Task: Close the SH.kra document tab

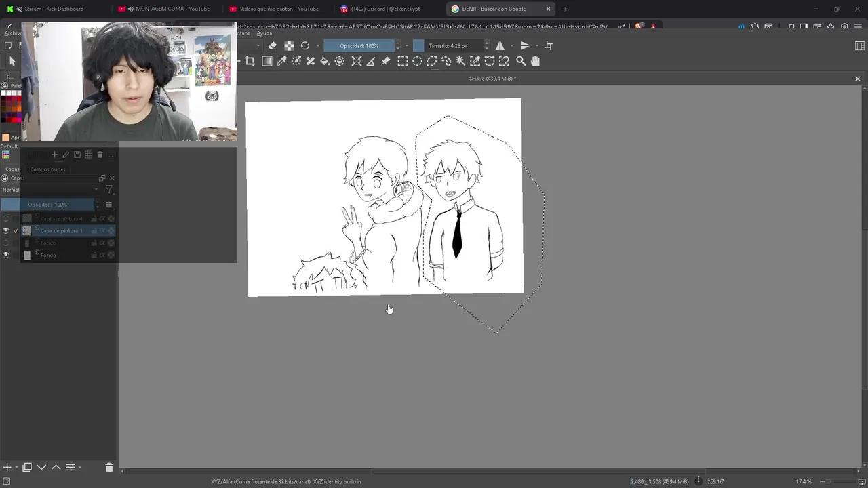Action: [857, 79]
